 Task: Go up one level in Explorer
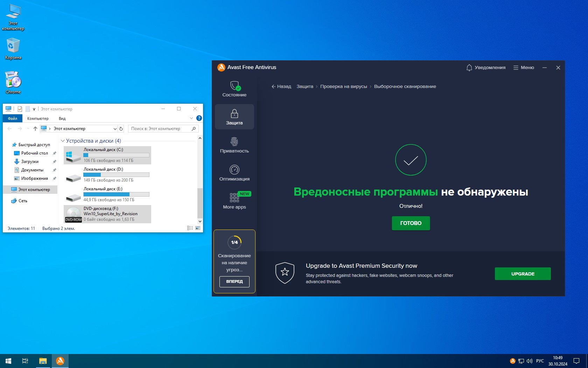(x=35, y=129)
